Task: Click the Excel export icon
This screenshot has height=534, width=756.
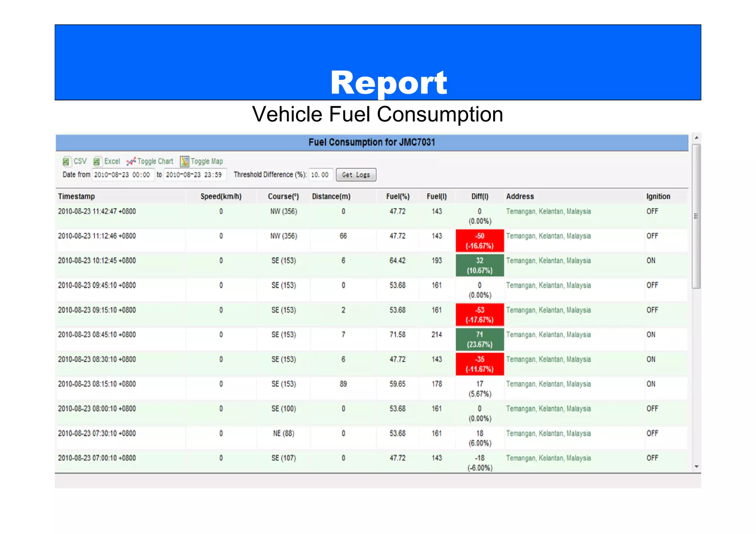Action: [97, 161]
